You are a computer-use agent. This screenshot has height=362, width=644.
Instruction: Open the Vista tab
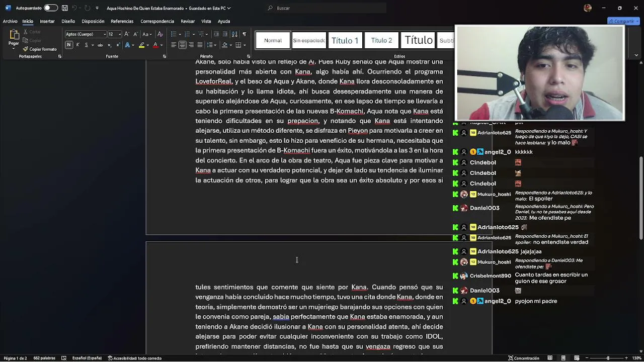206,22
